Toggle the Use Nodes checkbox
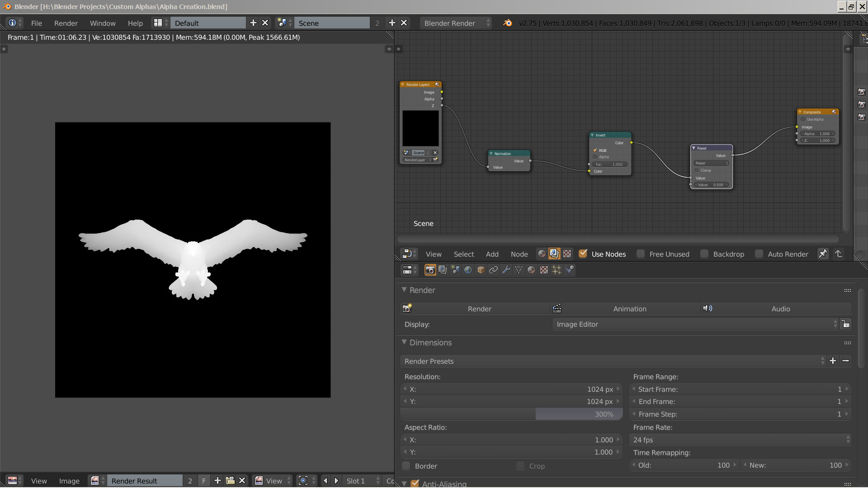 tap(583, 254)
